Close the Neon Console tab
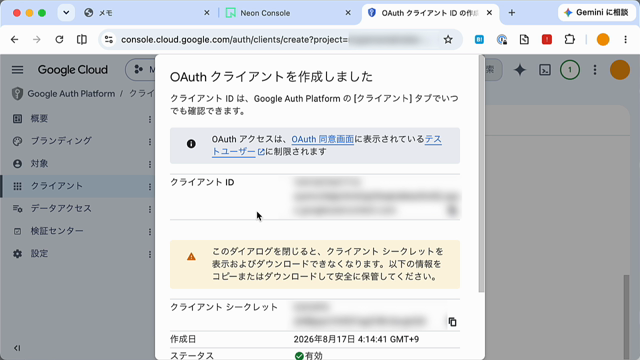 tap(348, 13)
